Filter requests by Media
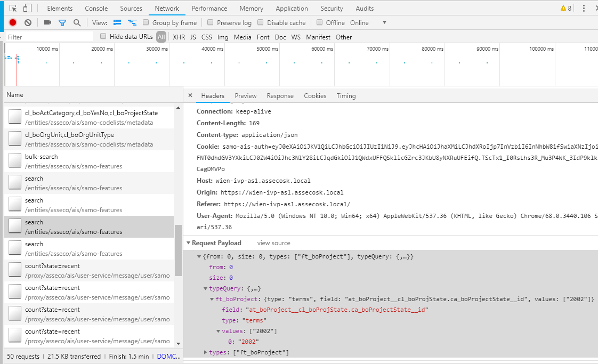This screenshot has width=598, height=364. pyautogui.click(x=243, y=37)
